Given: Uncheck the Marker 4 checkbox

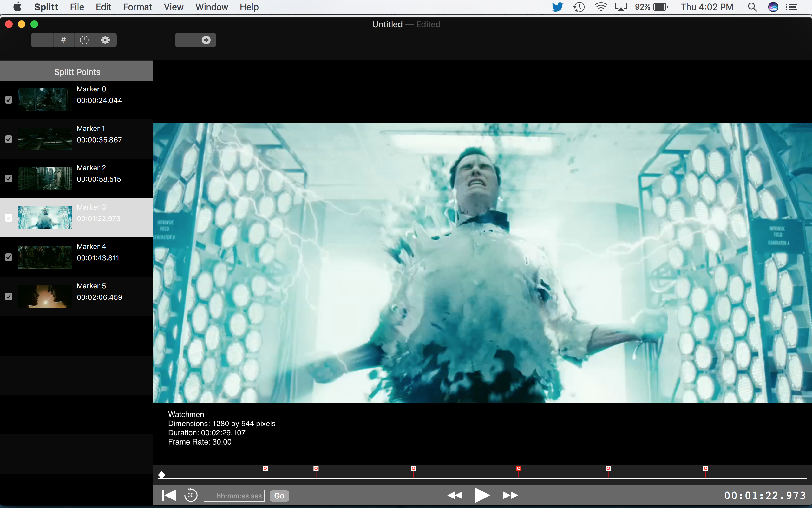Looking at the screenshot, I should tap(9, 257).
